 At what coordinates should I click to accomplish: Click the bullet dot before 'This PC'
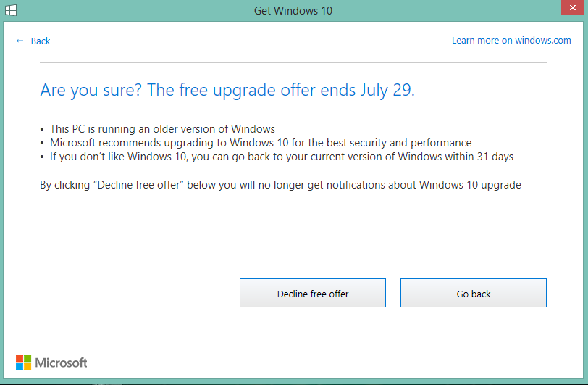[43, 130]
